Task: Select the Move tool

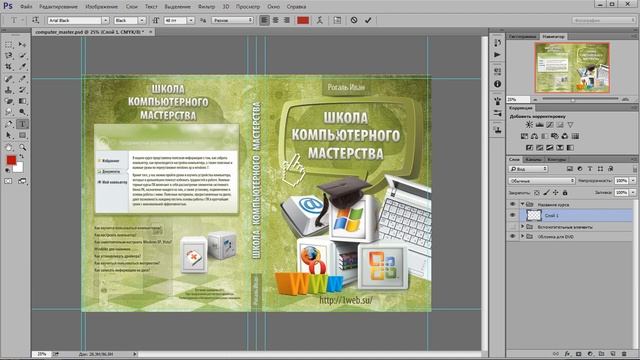Action: tap(22, 44)
